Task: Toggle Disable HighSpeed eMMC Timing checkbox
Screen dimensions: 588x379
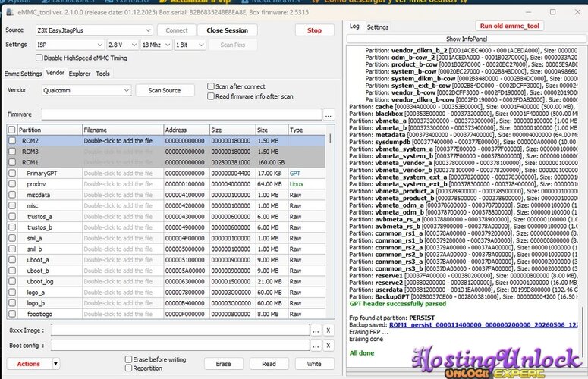Action: pyautogui.click(x=39, y=58)
